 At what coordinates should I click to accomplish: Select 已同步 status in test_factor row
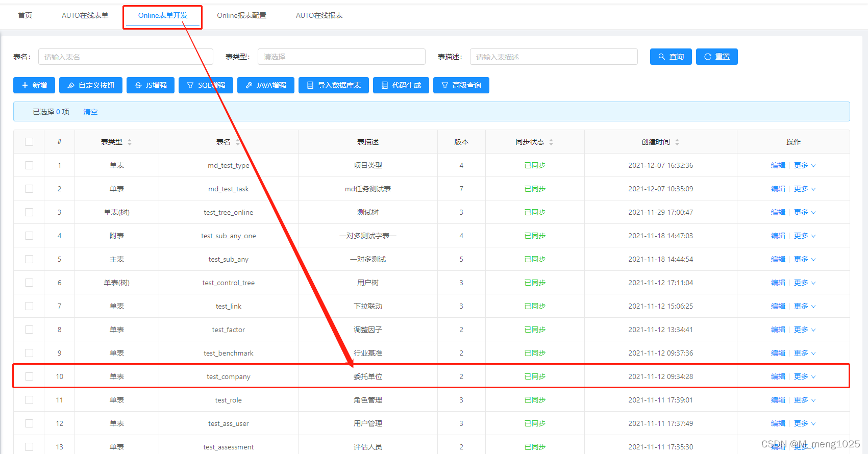point(535,330)
